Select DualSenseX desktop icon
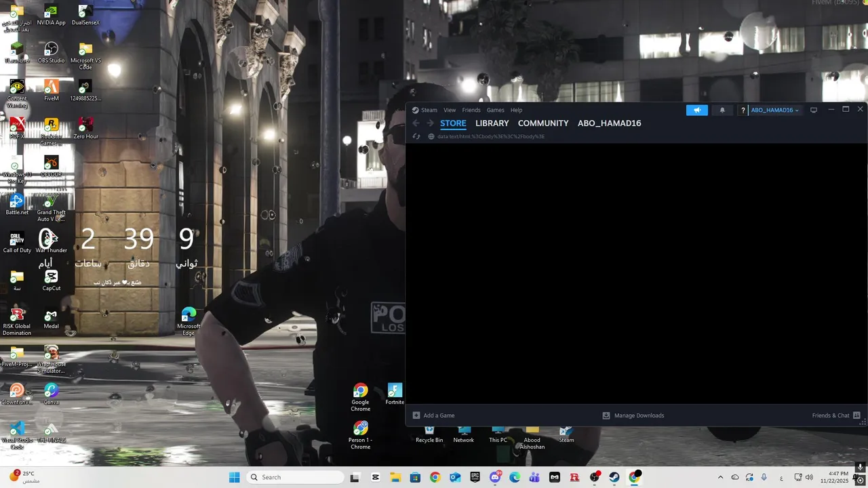The image size is (868, 488). [85, 16]
